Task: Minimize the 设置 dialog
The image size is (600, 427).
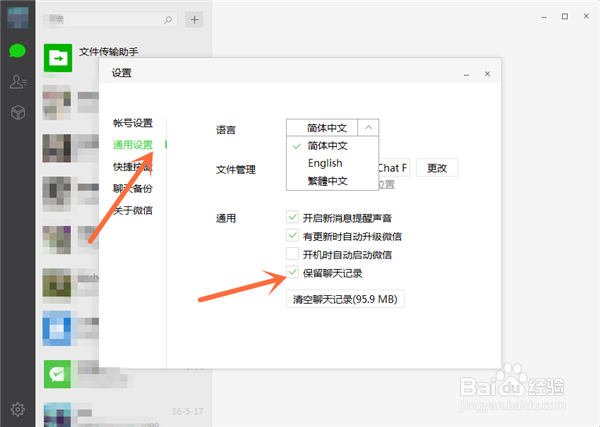Action: click(x=466, y=74)
